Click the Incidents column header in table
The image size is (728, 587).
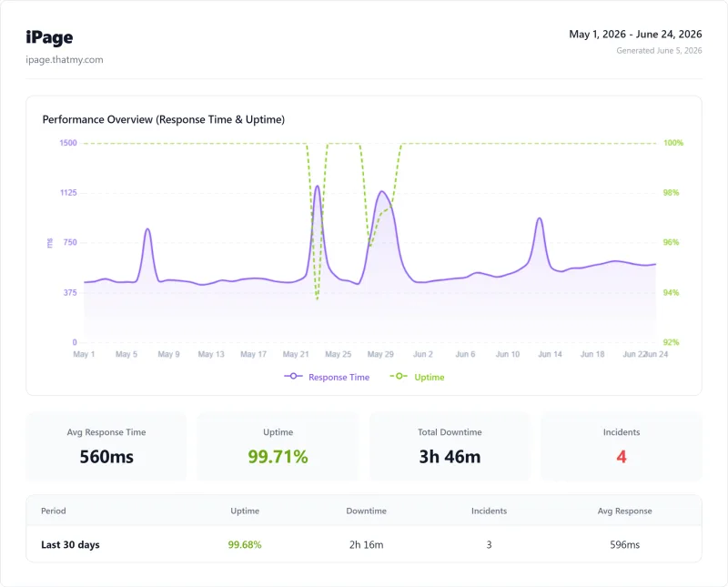click(x=489, y=511)
